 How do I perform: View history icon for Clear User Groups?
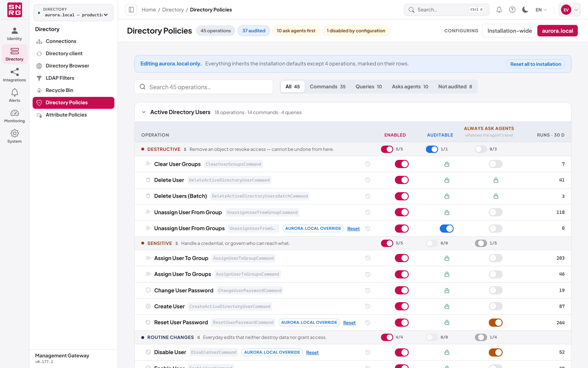(368, 164)
